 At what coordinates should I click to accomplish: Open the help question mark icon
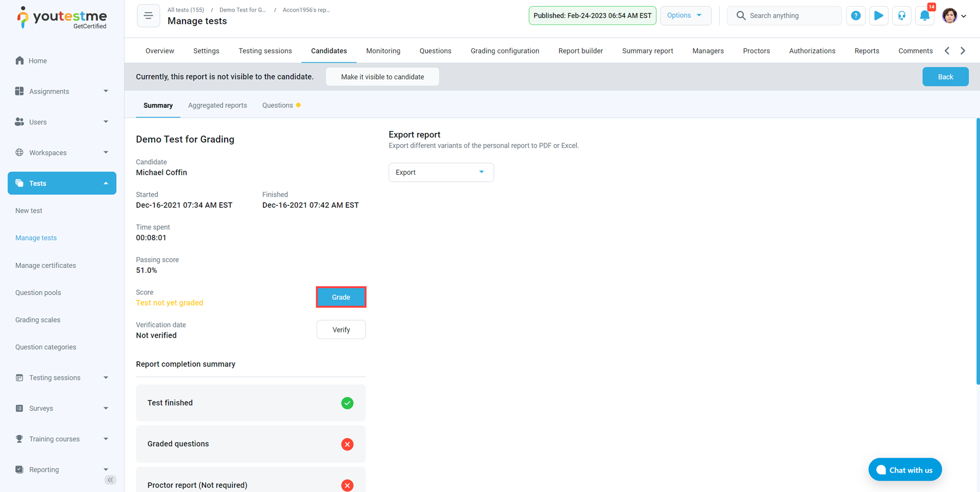[855, 16]
